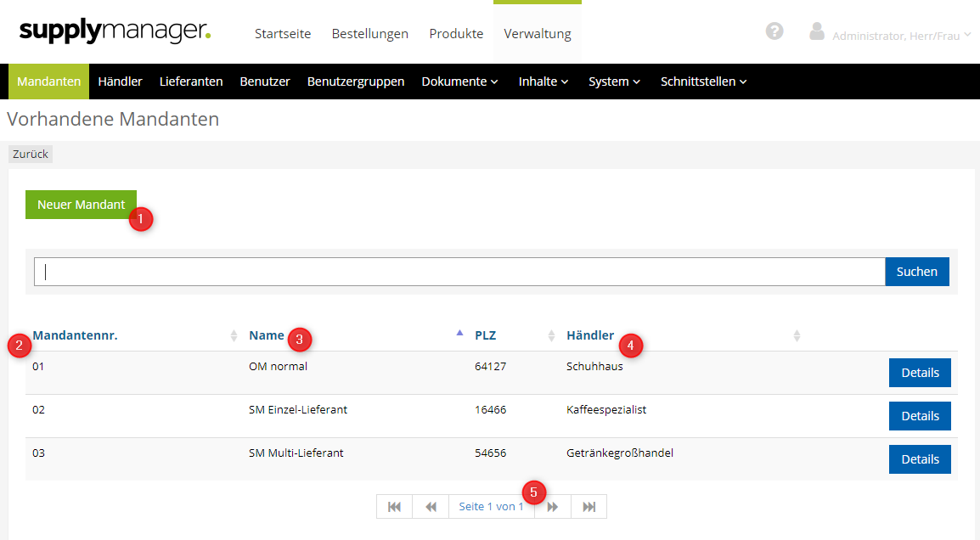Click the user profile avatar icon
Image resolution: width=980 pixels, height=540 pixels.
coord(817,32)
